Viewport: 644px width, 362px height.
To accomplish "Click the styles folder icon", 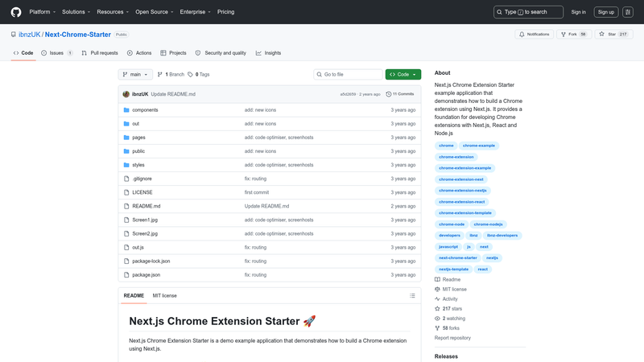I will [126, 165].
